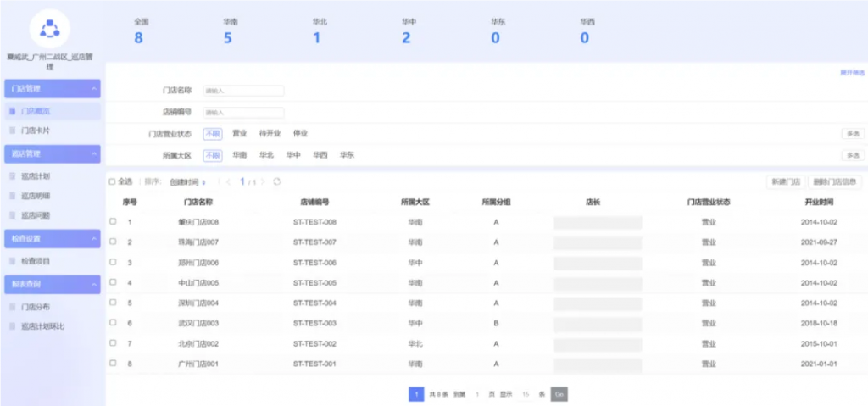Screen dimensions: 868x406
Task: Click the previous page arrow icon
Action: coord(228,181)
